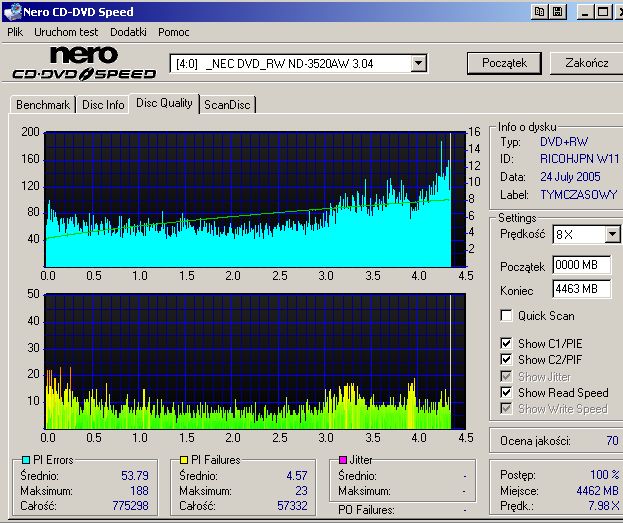Uncheck Show C1/PIE

point(506,343)
